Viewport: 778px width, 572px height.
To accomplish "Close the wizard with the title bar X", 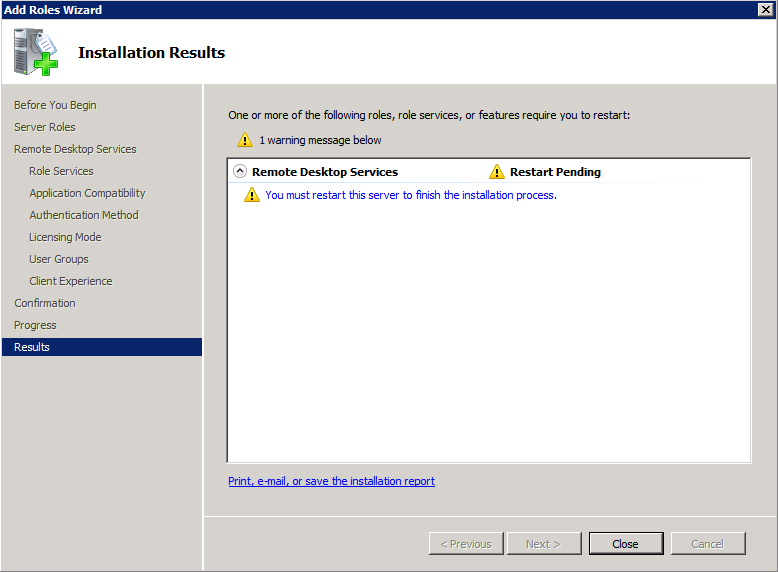I will click(x=766, y=9).
